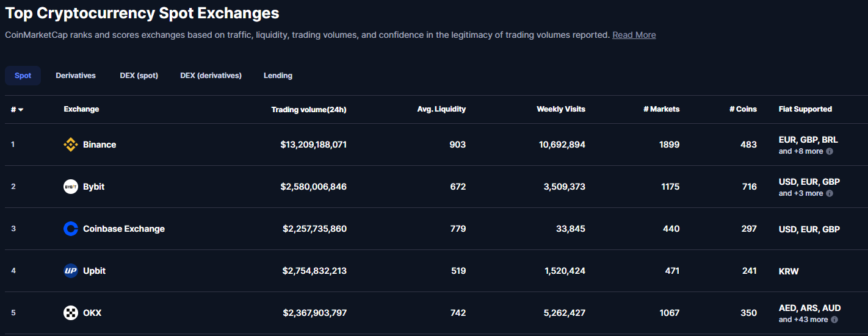Click info icon beside OKX's +43 more
This screenshot has width=868, height=336.
[x=834, y=320]
